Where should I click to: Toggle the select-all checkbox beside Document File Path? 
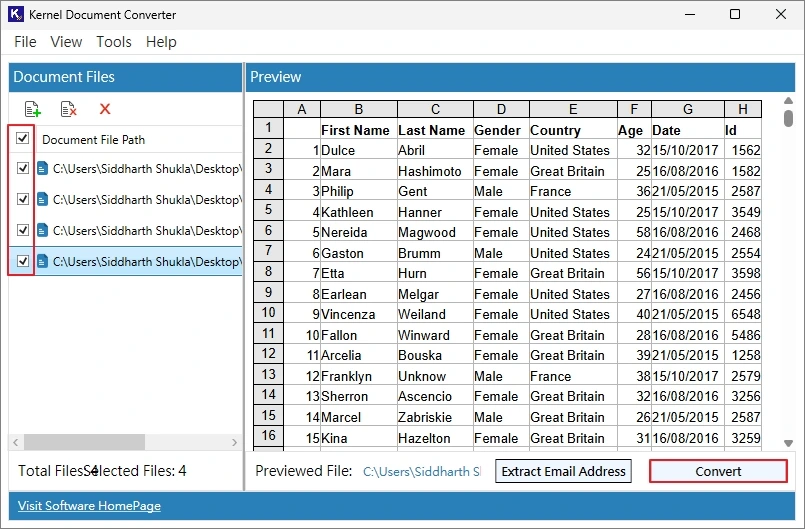[x=22, y=138]
